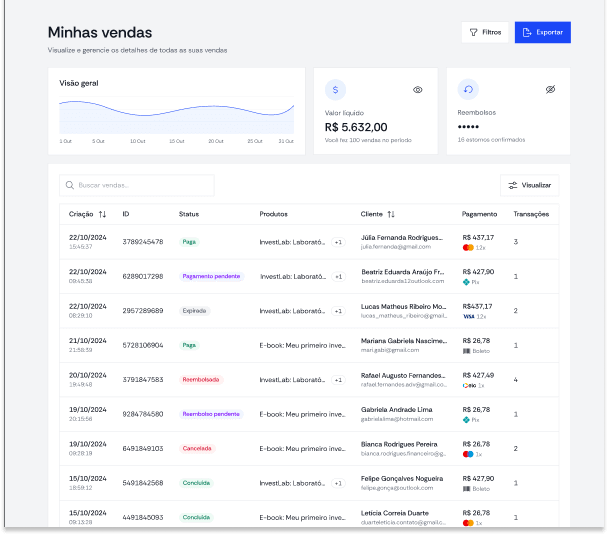Click the +1 products badge in first row
Screen dimensions: 608x535
338,242
